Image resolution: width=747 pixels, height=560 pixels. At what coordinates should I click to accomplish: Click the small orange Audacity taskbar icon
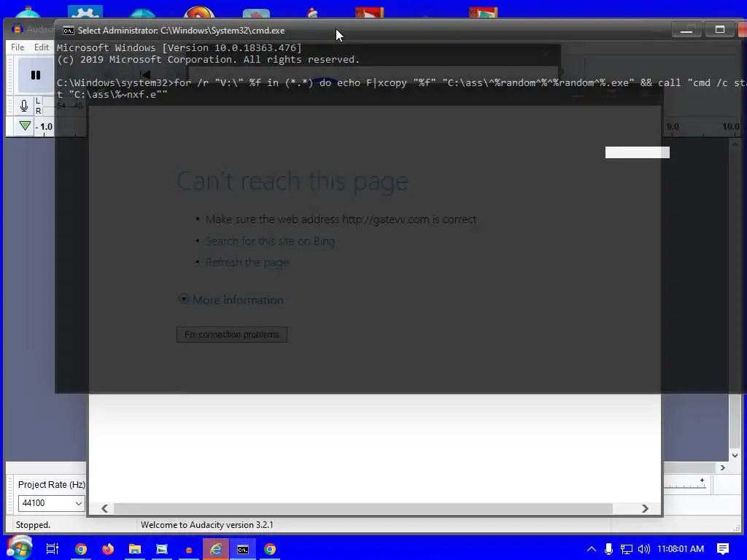(189, 550)
